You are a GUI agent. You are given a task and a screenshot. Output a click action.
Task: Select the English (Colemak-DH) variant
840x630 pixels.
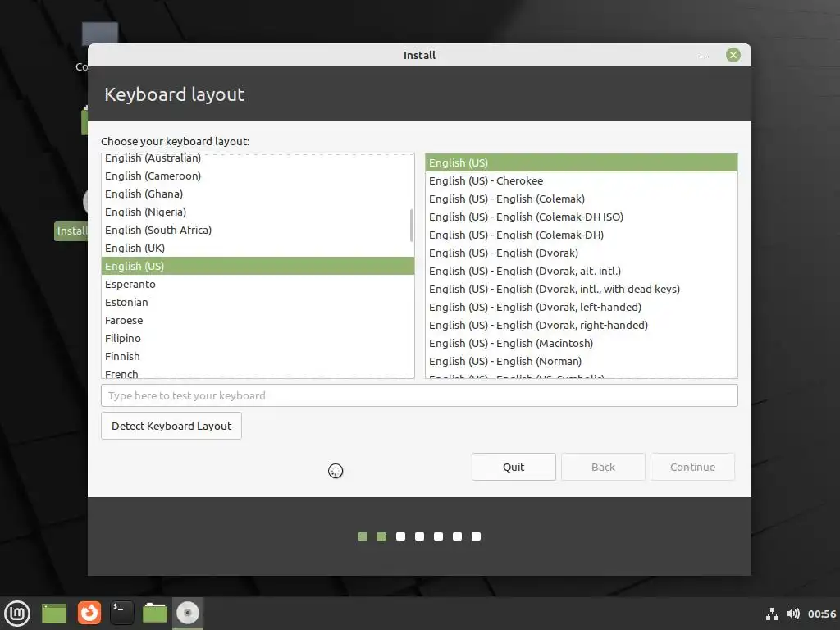coord(582,235)
